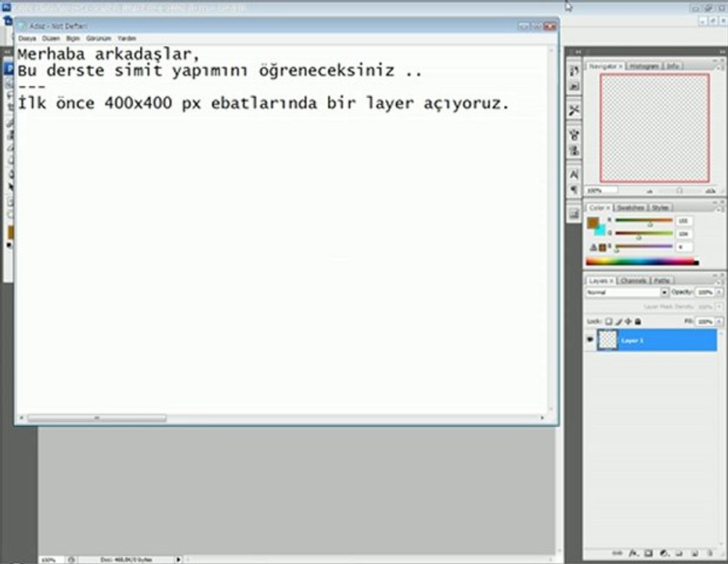Toggle lock transparent pixels

[608, 321]
